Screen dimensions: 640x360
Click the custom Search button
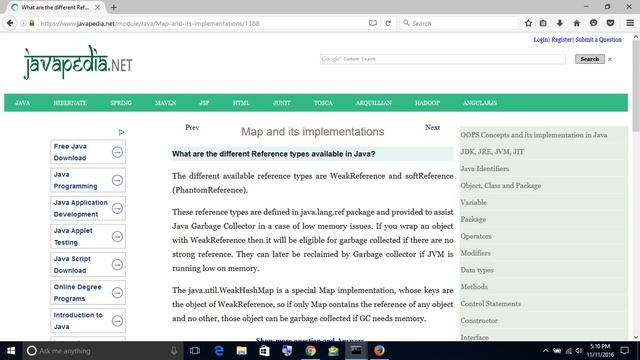(x=590, y=59)
